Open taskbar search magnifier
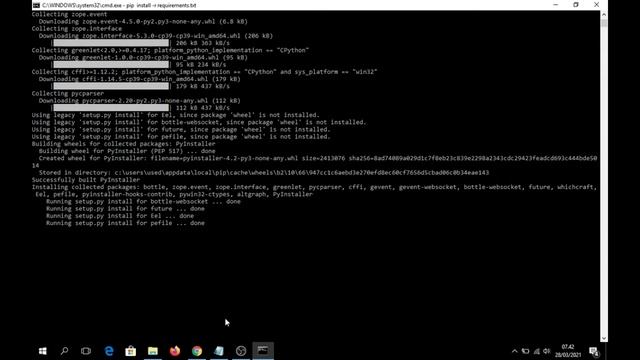This screenshot has width=640, height=360. (x=64, y=351)
